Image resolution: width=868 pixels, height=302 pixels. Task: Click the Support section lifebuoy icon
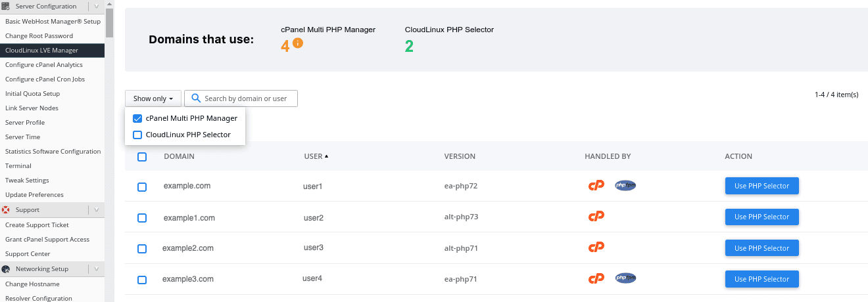pos(6,210)
